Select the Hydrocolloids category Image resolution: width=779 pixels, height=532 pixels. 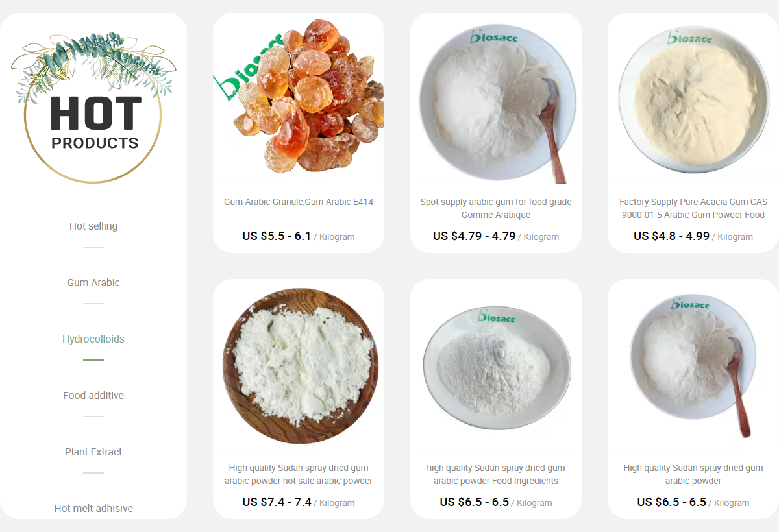[x=93, y=339]
